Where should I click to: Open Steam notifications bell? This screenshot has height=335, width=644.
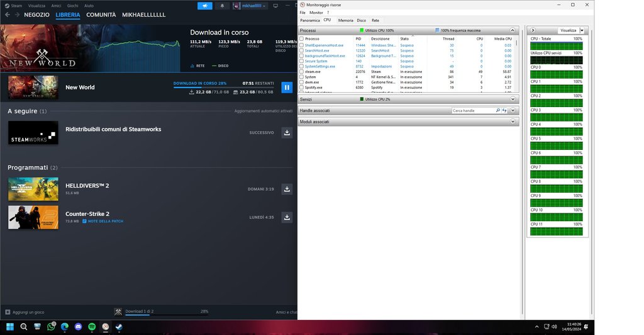click(222, 6)
